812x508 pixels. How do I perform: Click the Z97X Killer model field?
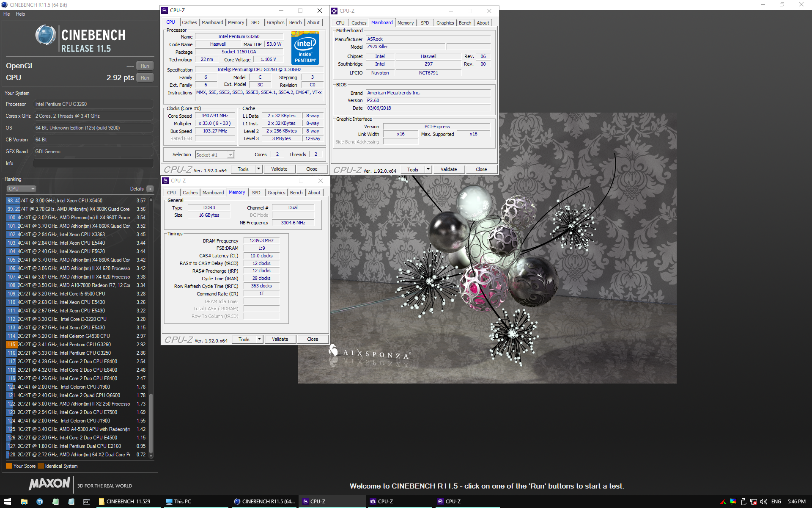click(405, 47)
